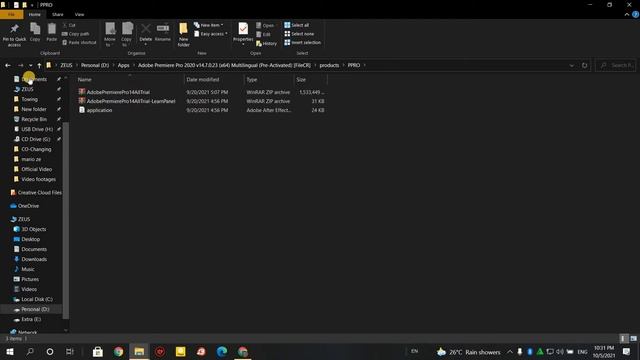Switch to the Share ribbon tab
Image resolution: width=640 pixels, height=360 pixels.
tap(58, 14)
